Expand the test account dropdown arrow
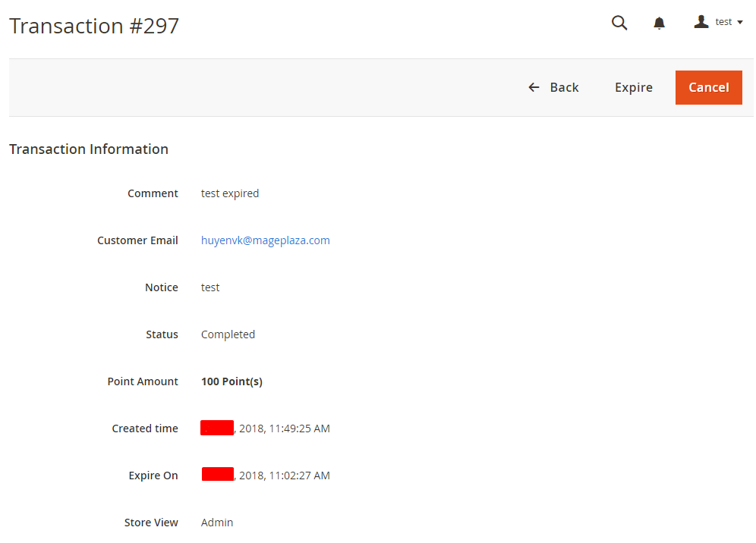Viewport: 756px width, 543px height. pyautogui.click(x=740, y=23)
